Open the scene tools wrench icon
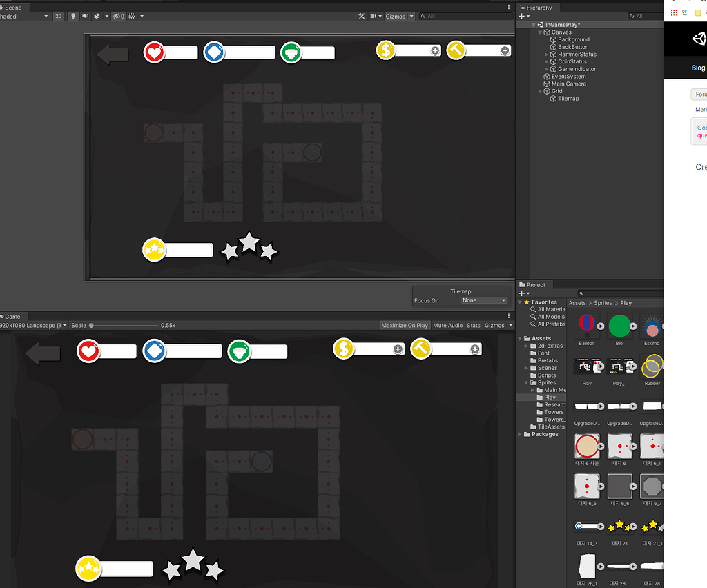 [x=361, y=17]
